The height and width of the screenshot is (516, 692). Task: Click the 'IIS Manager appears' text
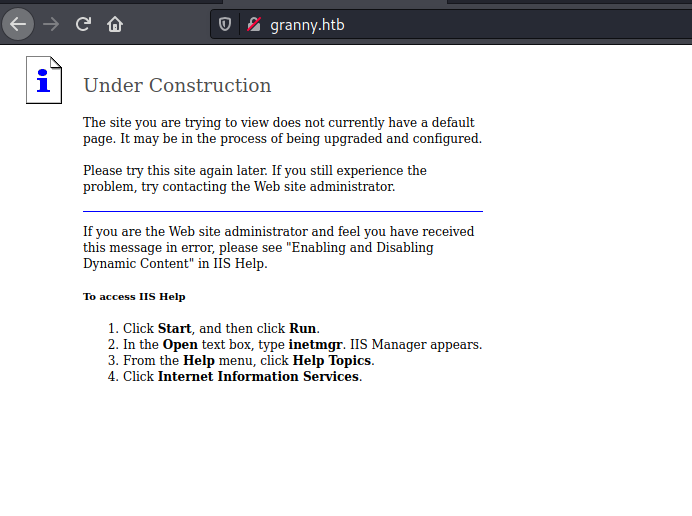[x=416, y=344]
